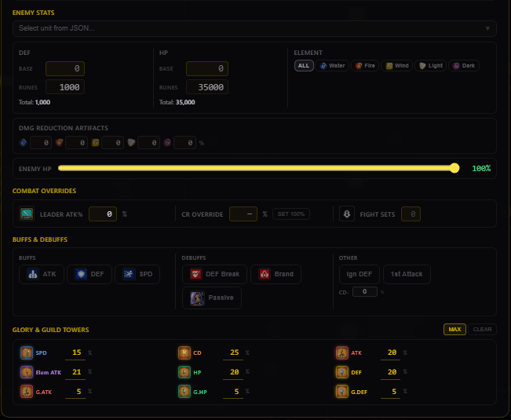Screen dimensions: 511x420
Task: Edit dark artifact damage reduction value
Action: click(x=184, y=142)
